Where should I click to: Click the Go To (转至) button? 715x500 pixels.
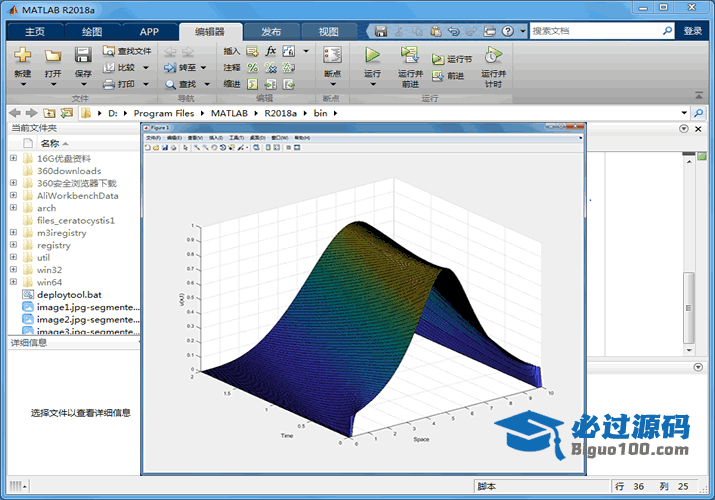181,67
